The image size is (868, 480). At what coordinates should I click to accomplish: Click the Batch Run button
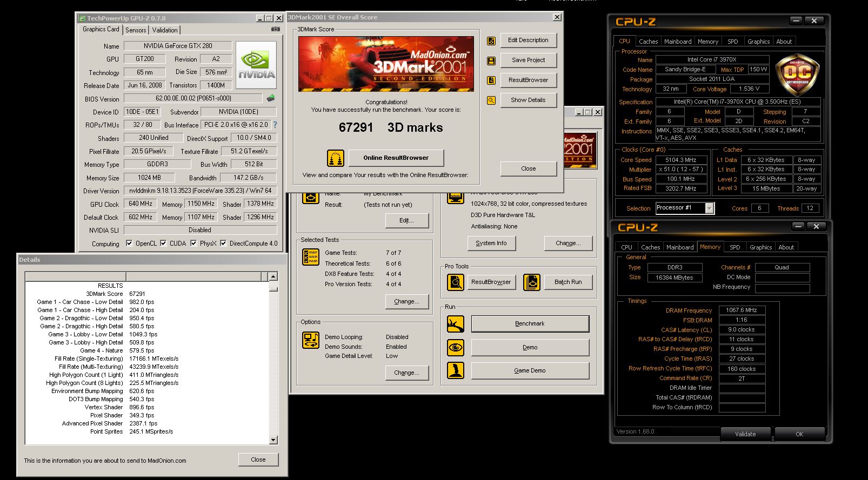(x=568, y=282)
